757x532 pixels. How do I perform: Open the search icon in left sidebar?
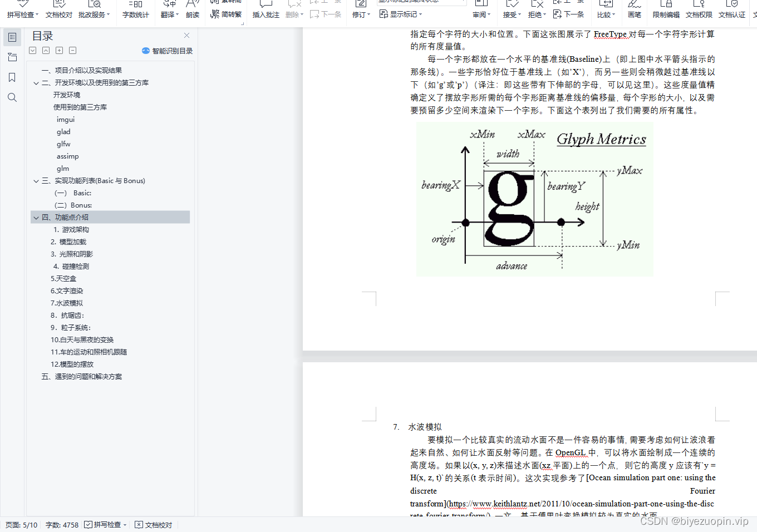point(12,97)
